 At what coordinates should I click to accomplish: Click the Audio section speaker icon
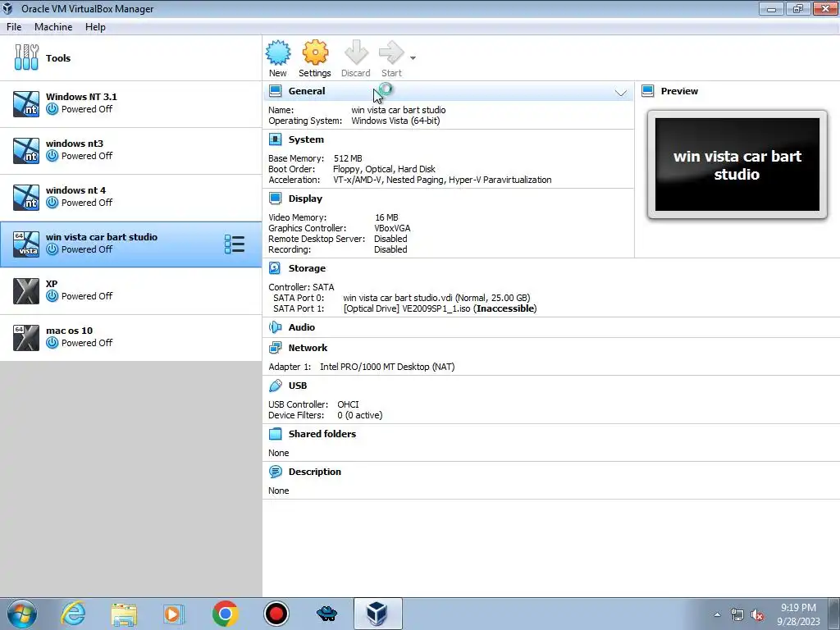click(x=276, y=326)
